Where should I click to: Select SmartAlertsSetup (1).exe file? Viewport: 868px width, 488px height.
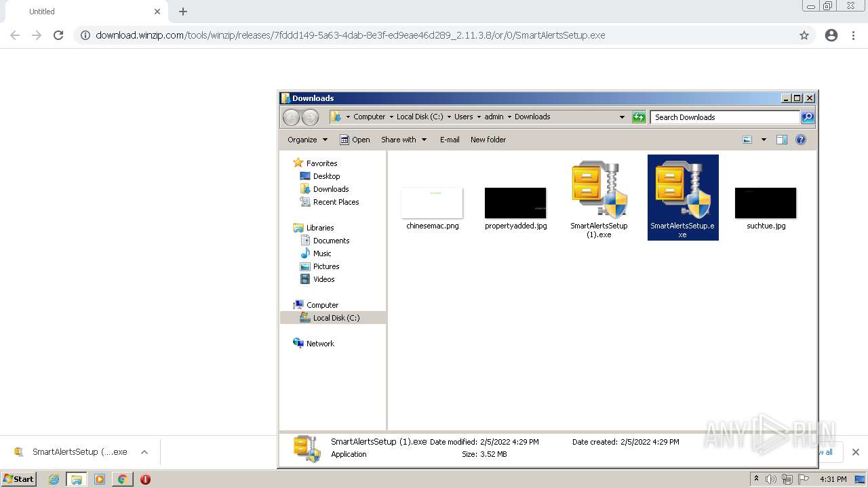tap(599, 199)
